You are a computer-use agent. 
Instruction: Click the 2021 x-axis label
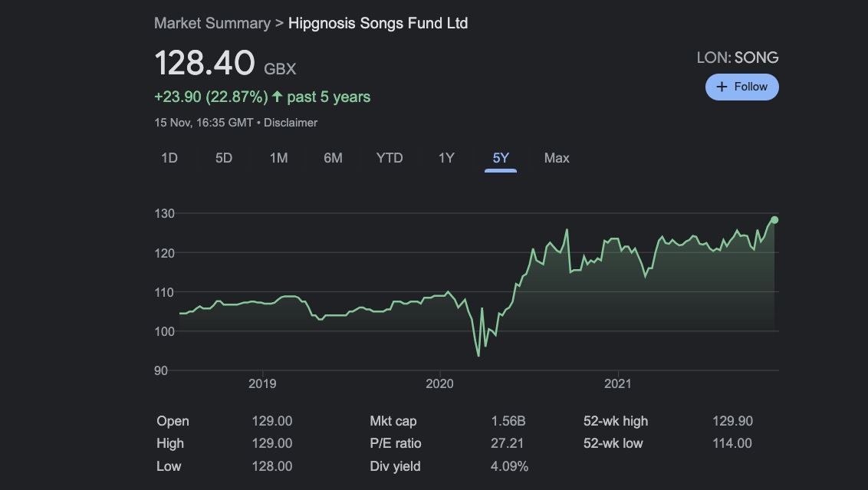pyautogui.click(x=618, y=383)
